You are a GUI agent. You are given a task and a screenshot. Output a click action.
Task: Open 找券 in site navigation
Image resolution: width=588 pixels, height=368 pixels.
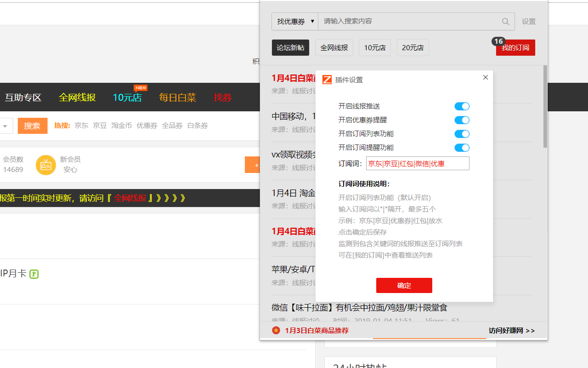tap(223, 98)
